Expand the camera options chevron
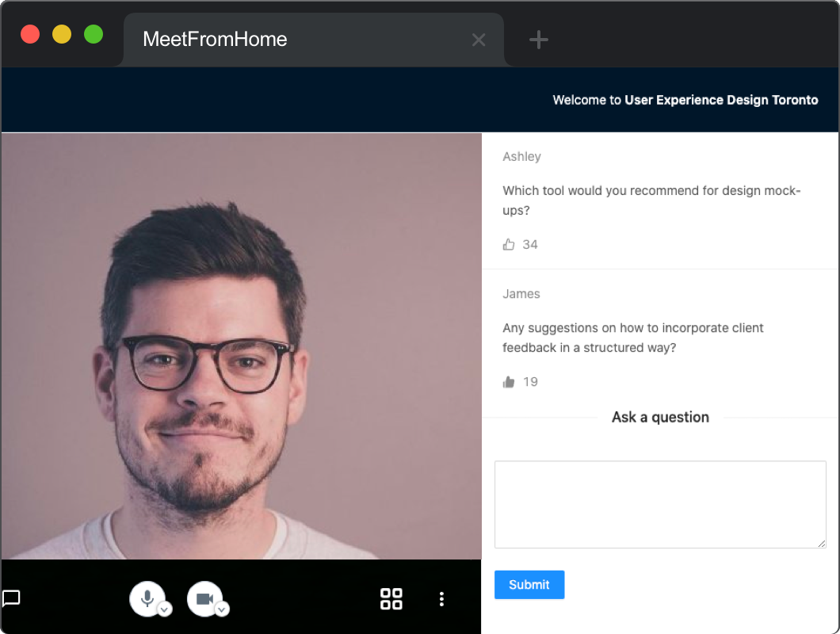 (222, 609)
